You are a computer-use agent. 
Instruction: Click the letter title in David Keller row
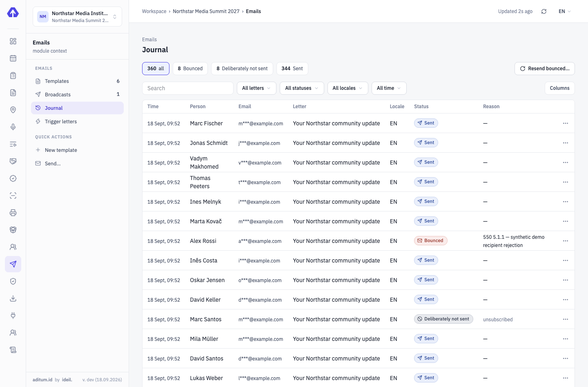[x=336, y=300]
